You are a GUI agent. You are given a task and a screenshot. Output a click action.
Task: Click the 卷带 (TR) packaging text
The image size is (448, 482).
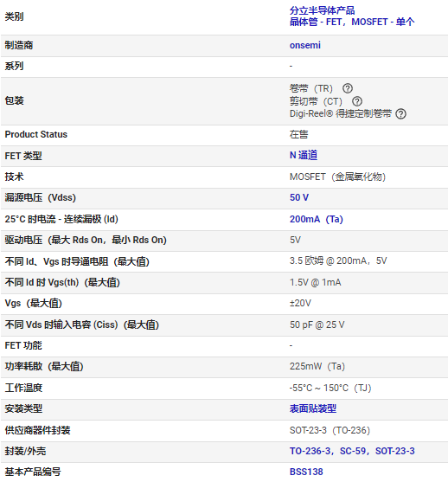(311, 88)
